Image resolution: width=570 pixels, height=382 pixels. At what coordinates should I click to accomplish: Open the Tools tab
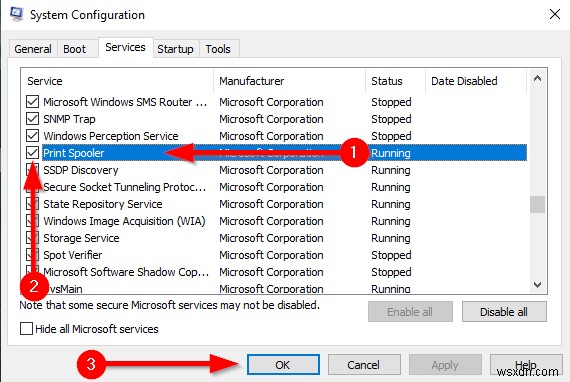pos(218,49)
